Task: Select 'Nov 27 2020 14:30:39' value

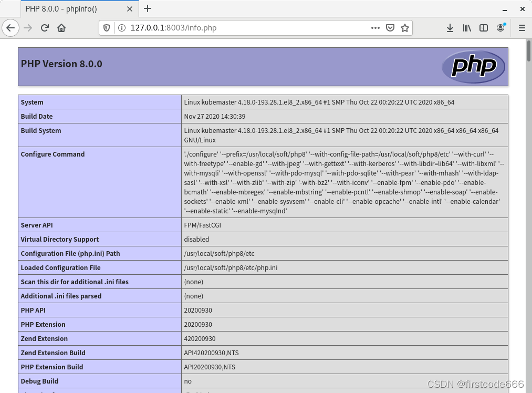Action: coord(215,117)
